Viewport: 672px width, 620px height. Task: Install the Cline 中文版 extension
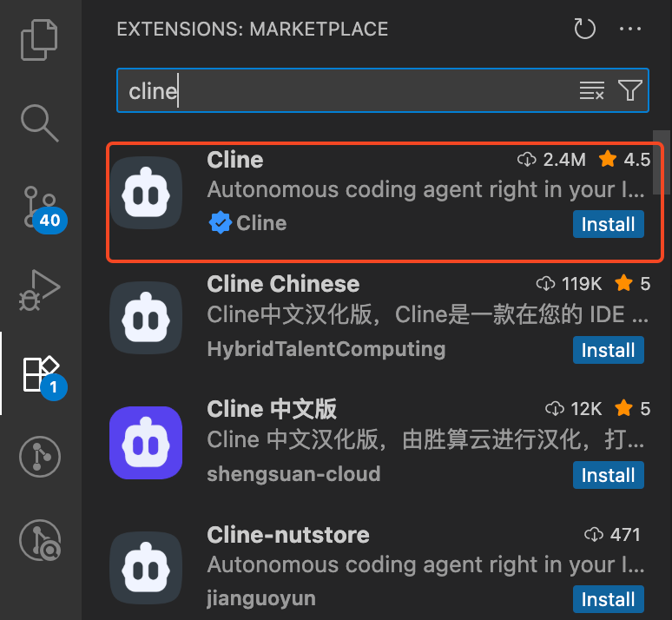click(x=608, y=475)
